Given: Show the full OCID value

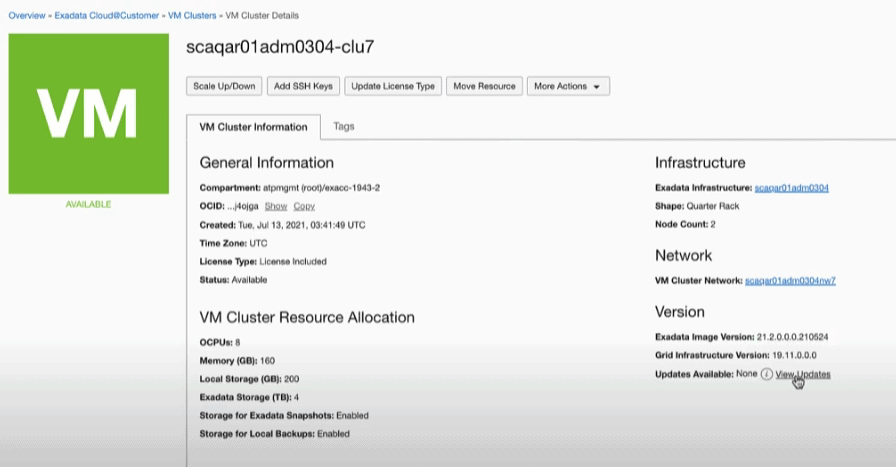Looking at the screenshot, I should (x=275, y=206).
